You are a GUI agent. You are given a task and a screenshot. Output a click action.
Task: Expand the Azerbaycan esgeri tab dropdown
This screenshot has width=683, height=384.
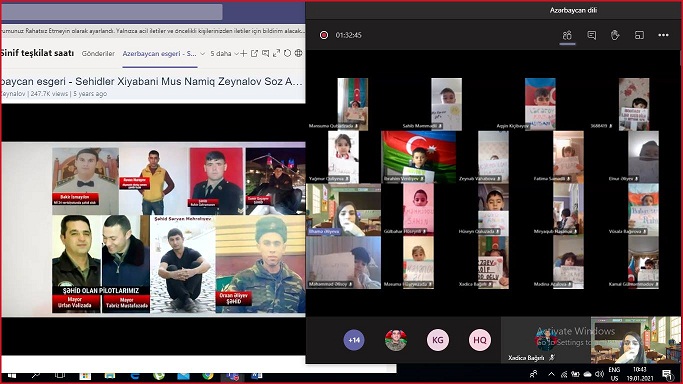[x=203, y=54]
